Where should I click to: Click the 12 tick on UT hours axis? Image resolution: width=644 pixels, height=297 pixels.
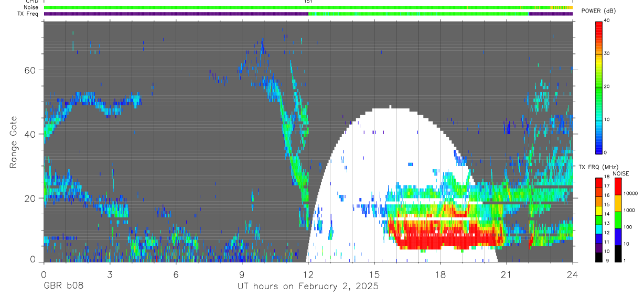point(308,274)
